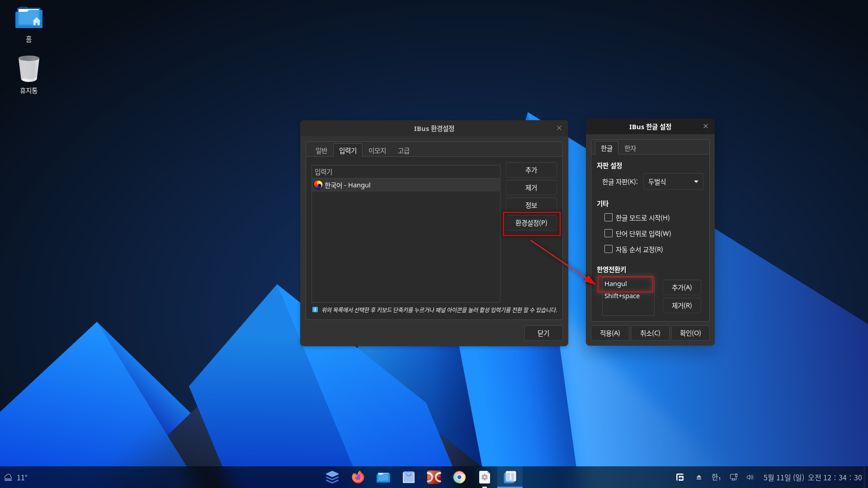Open Firefox from the taskbar

[x=358, y=477]
